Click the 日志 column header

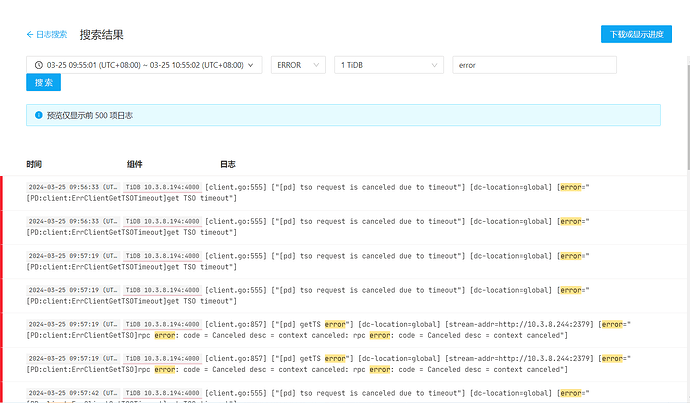pyautogui.click(x=228, y=164)
